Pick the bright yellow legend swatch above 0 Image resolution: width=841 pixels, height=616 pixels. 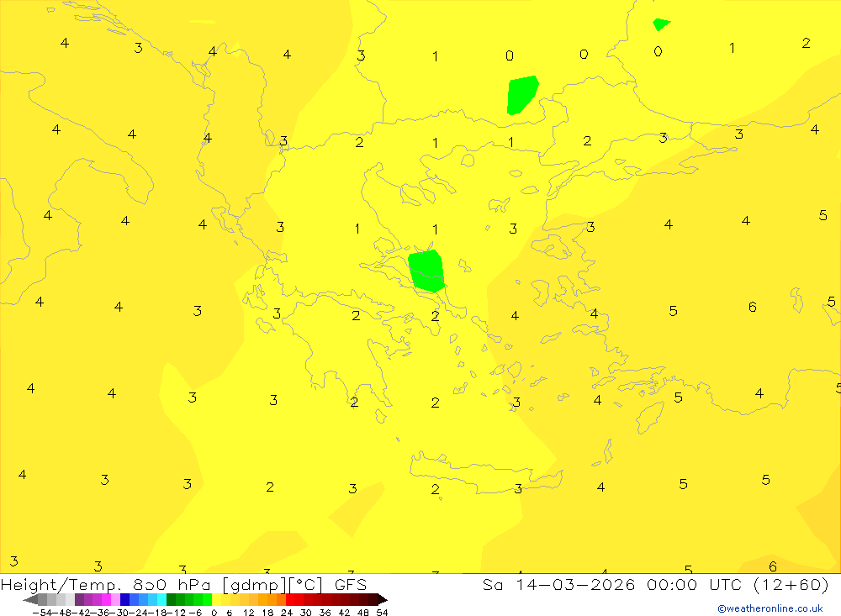tap(216, 599)
